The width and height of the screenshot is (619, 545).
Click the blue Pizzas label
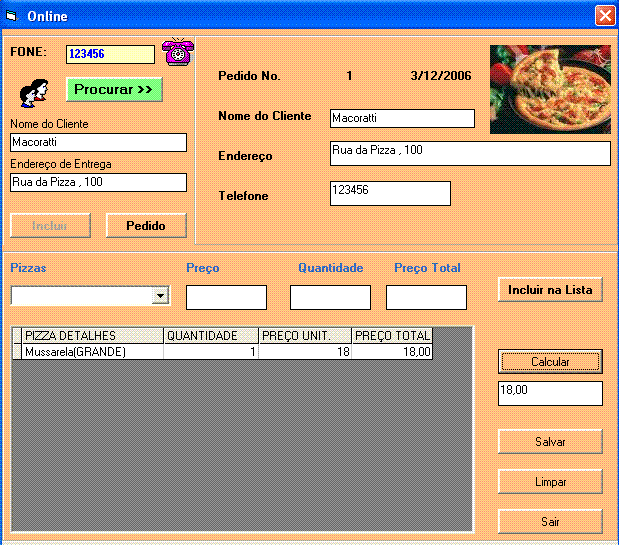pos(28,268)
